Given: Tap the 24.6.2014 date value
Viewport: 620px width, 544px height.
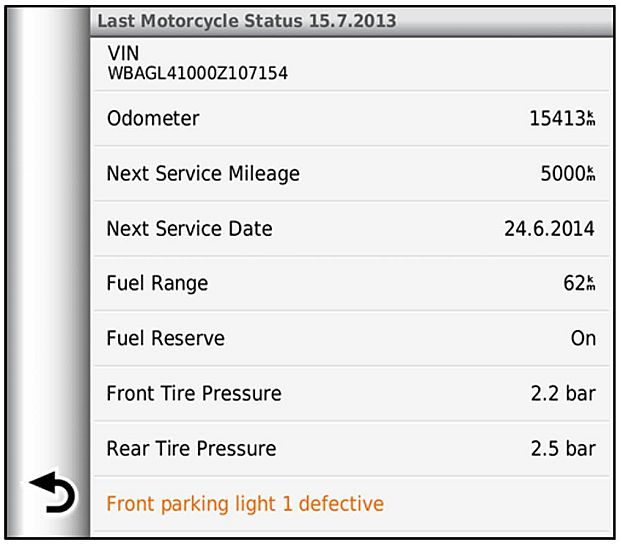Looking at the screenshot, I should tap(549, 229).
